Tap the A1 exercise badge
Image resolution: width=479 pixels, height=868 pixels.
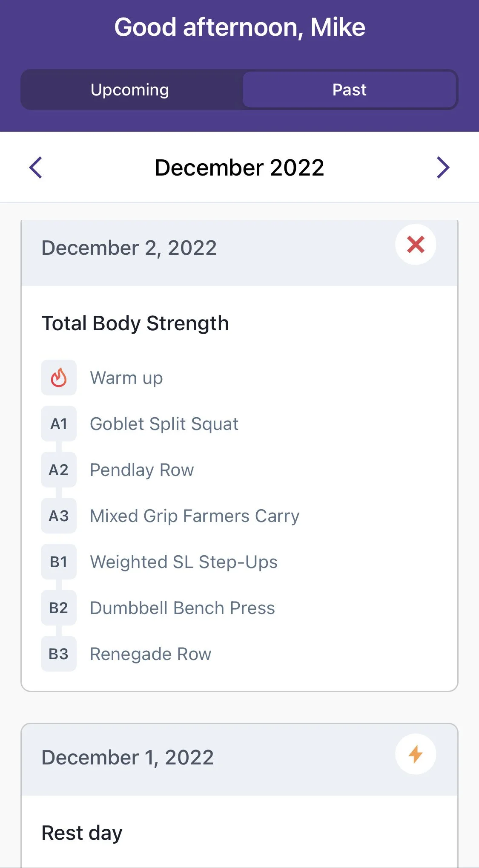59,424
